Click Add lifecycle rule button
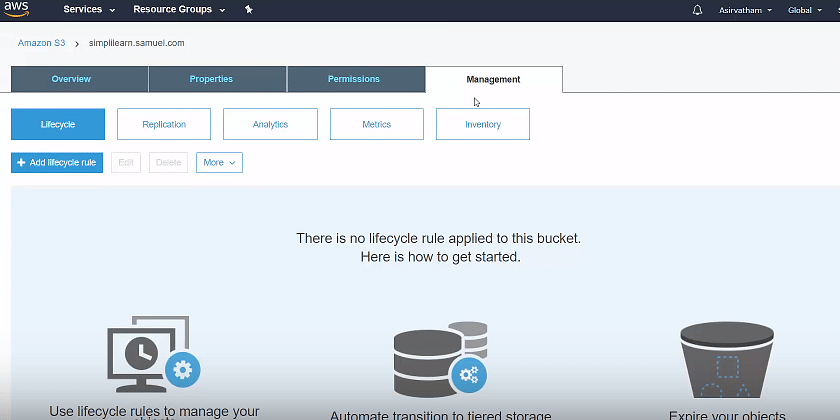The height and width of the screenshot is (420, 840). pos(57,162)
